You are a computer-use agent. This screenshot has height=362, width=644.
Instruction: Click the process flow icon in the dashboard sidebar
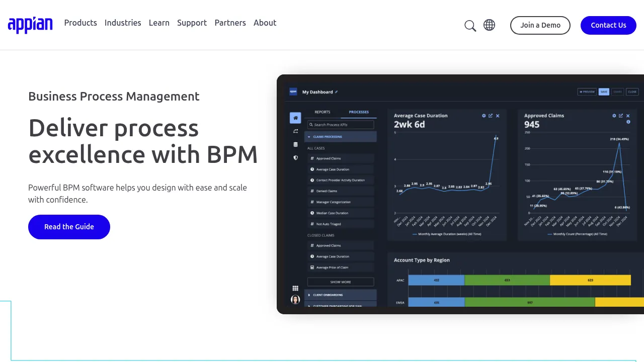295,131
